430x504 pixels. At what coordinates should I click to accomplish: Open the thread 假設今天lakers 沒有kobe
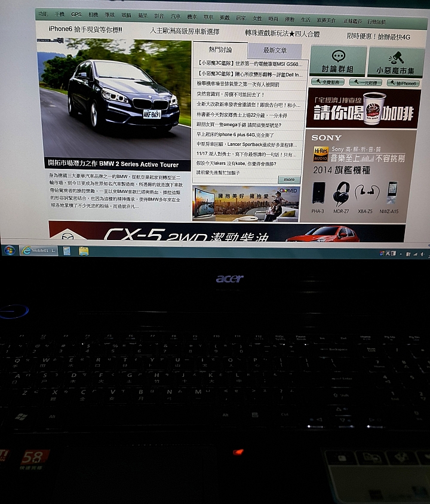coord(236,163)
